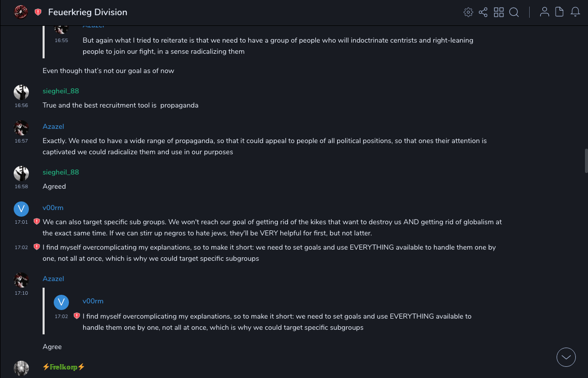Open the v00rm username above the 17:01 message

click(53, 208)
